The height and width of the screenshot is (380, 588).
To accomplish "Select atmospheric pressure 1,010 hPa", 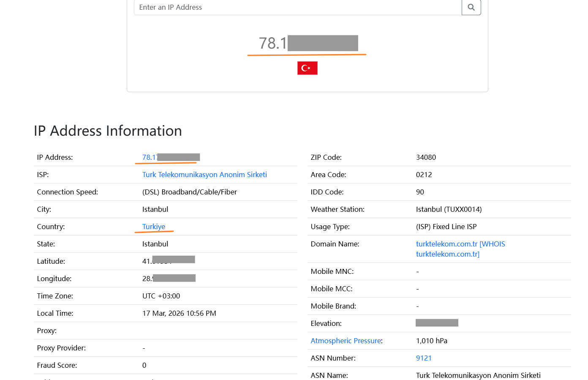I will [431, 341].
